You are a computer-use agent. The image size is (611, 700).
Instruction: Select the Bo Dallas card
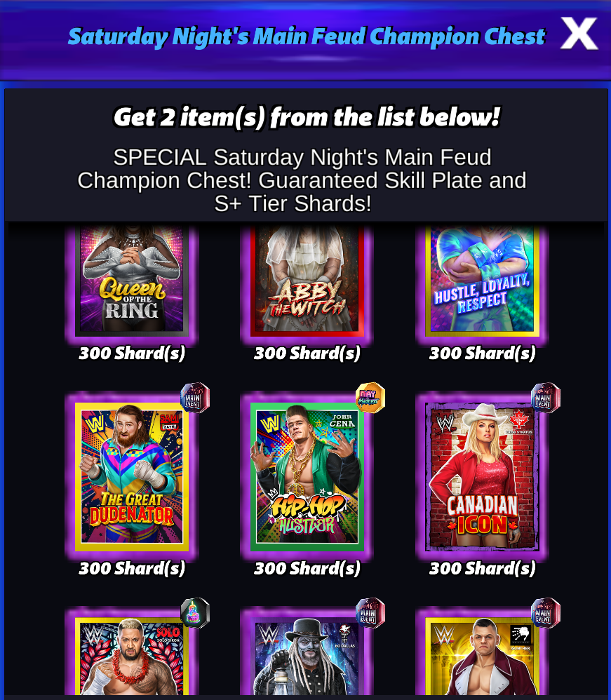307,657
